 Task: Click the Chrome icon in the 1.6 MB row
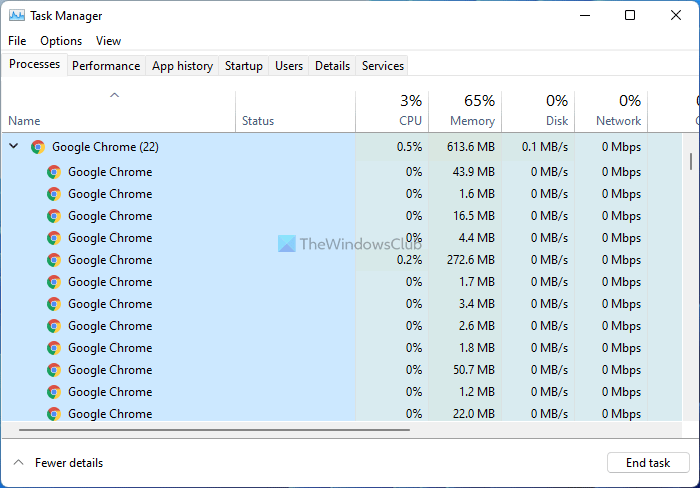point(54,194)
